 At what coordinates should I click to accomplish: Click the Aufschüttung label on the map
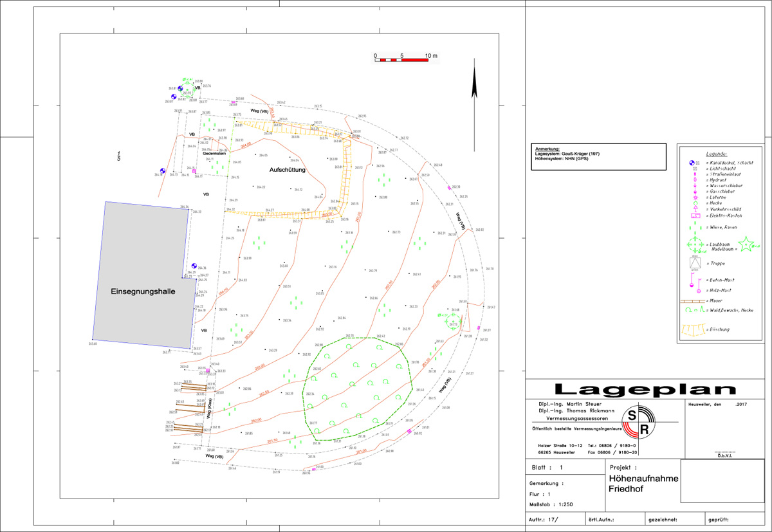point(287,170)
